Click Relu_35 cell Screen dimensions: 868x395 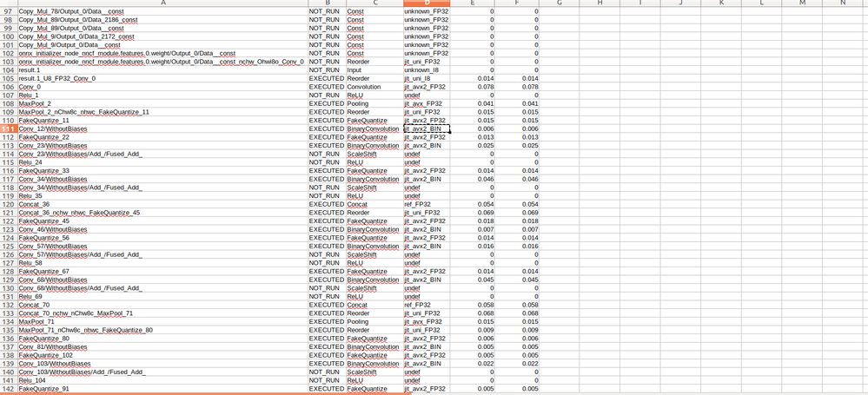coord(162,196)
